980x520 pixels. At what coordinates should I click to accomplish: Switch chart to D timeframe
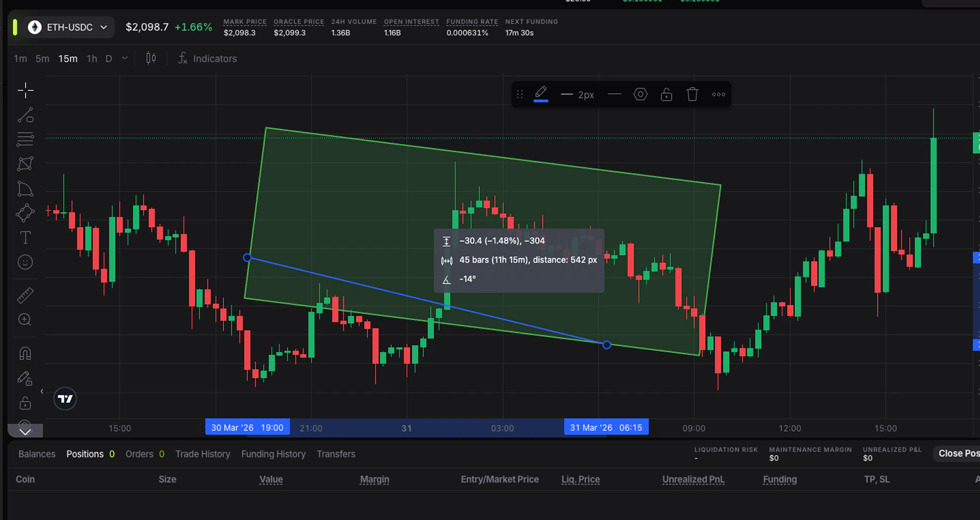click(x=109, y=59)
